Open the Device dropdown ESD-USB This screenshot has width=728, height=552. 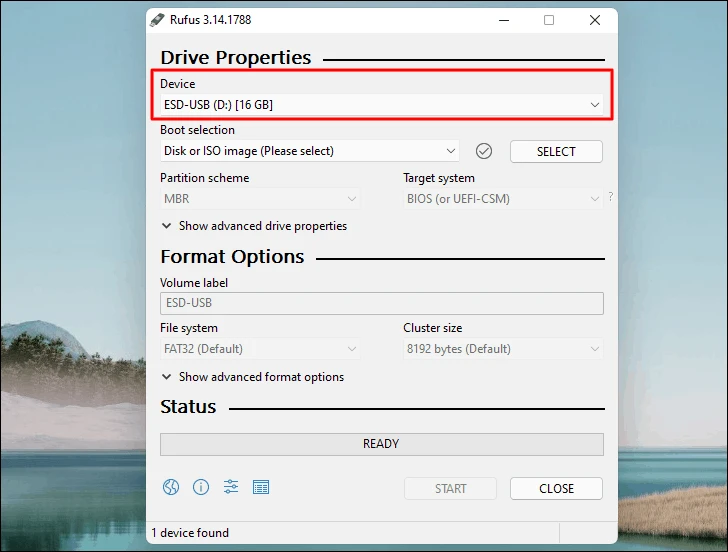pyautogui.click(x=382, y=104)
